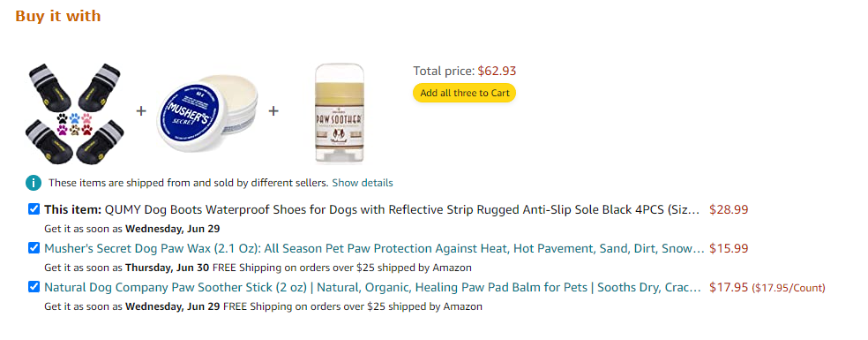This screenshot has height=340, width=868.
Task: Click the plus sign between boots and wax
Action: (x=141, y=111)
